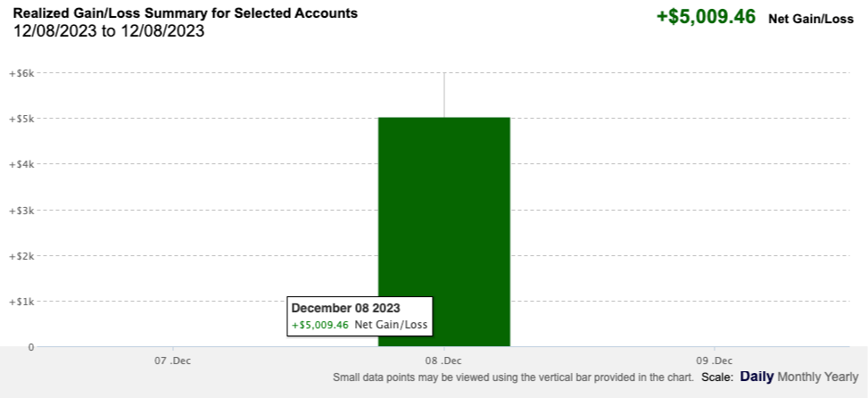This screenshot has width=868, height=398.
Task: Click the +$5k y-axis label
Action: pyautogui.click(x=22, y=119)
